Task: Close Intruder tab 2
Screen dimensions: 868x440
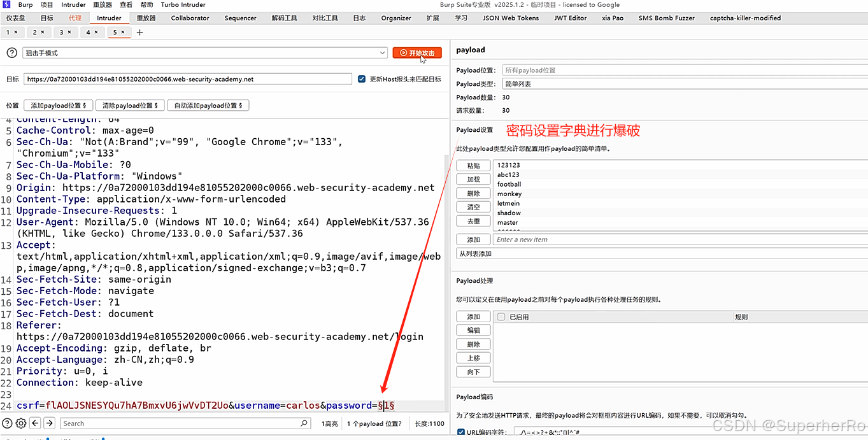Action: (43, 32)
